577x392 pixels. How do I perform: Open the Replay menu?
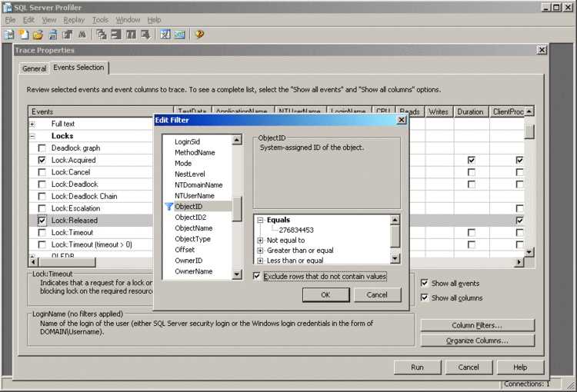click(x=74, y=20)
